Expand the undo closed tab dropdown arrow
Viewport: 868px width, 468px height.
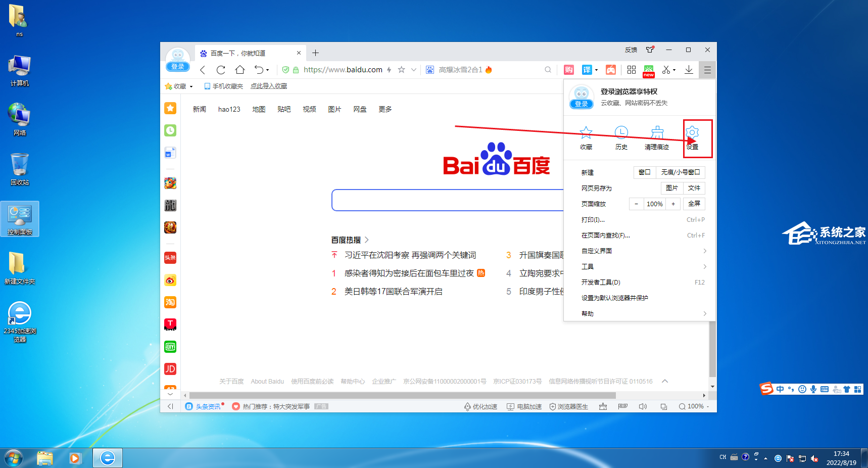coord(268,70)
